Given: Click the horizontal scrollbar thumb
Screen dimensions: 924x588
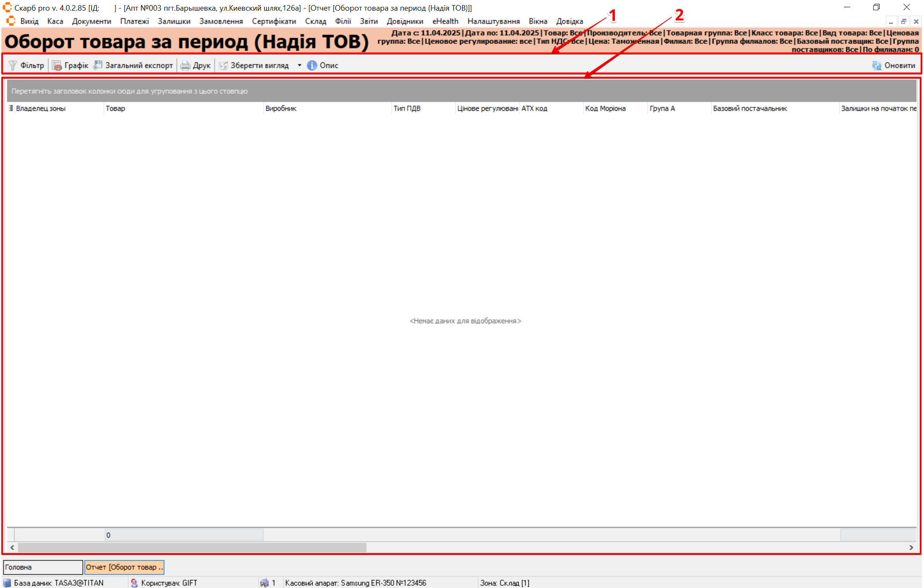Looking at the screenshot, I should tap(192, 547).
